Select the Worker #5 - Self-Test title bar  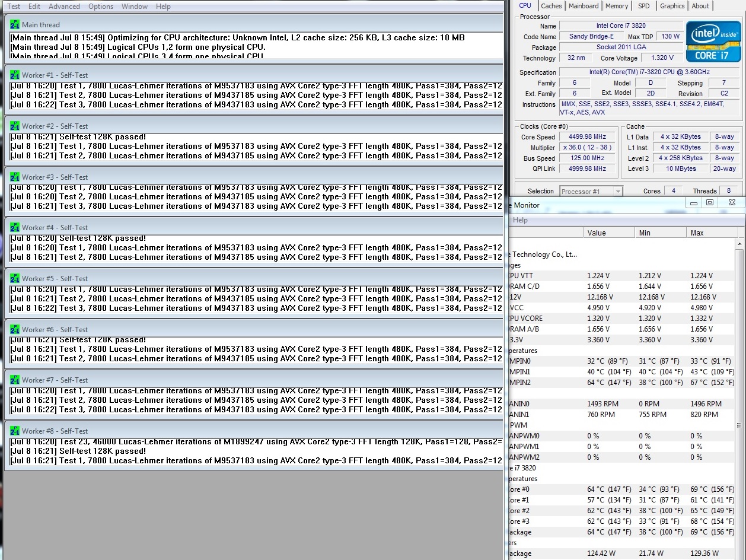point(254,278)
